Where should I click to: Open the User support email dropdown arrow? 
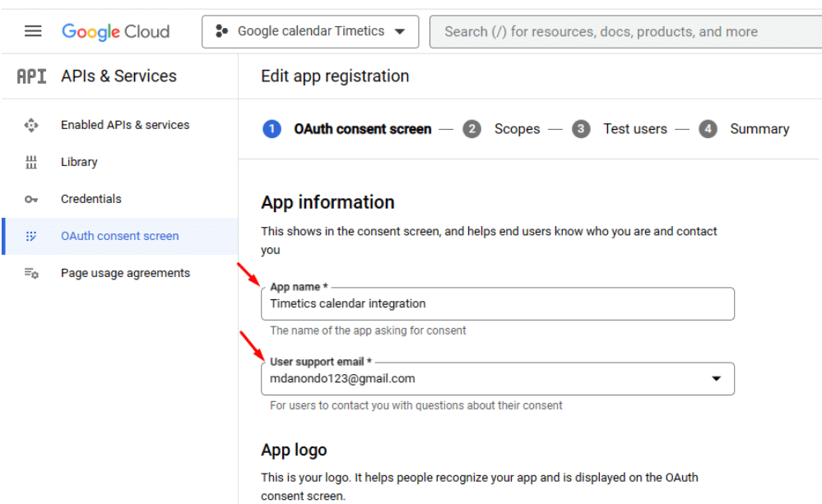coord(716,378)
